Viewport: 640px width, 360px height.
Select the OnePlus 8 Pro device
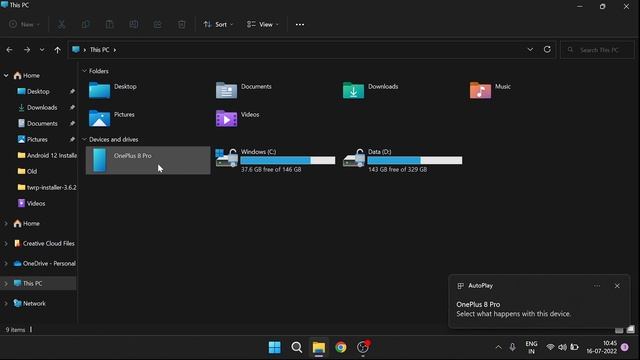(148, 160)
